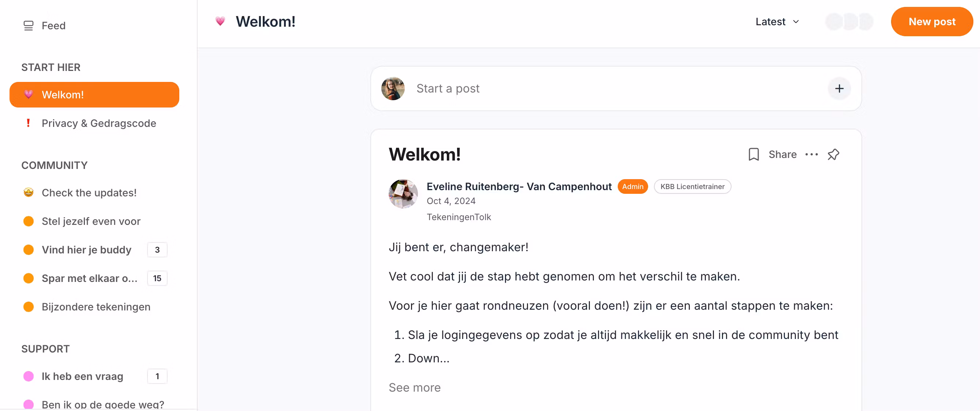Open the Feed icon in sidebar
This screenshot has width=980, height=411.
(29, 26)
